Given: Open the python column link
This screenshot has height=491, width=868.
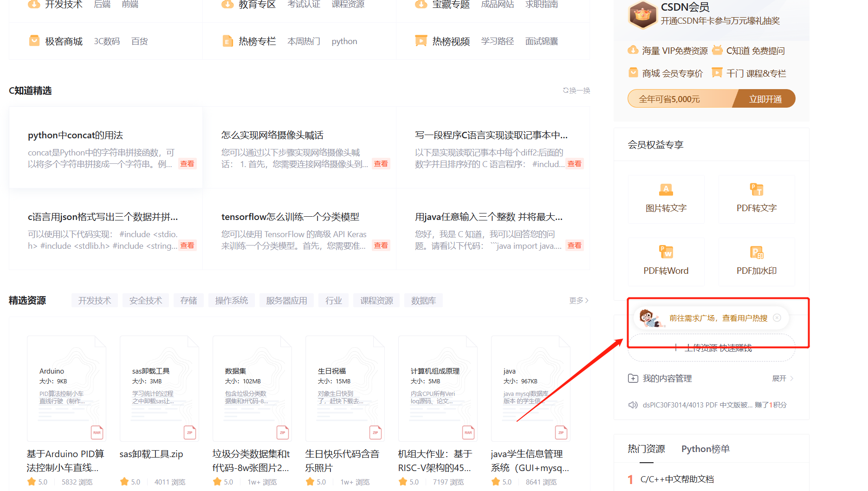Looking at the screenshot, I should pos(344,41).
